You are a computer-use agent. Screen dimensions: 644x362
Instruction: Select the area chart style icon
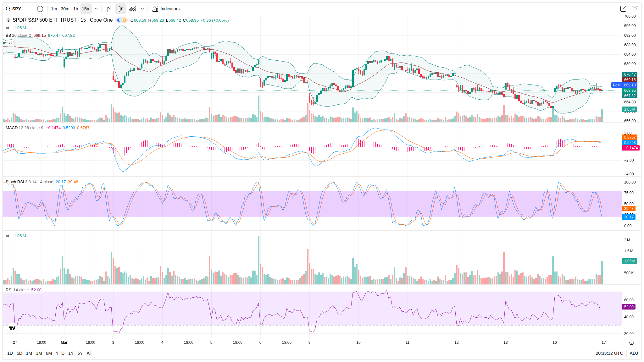tap(133, 9)
